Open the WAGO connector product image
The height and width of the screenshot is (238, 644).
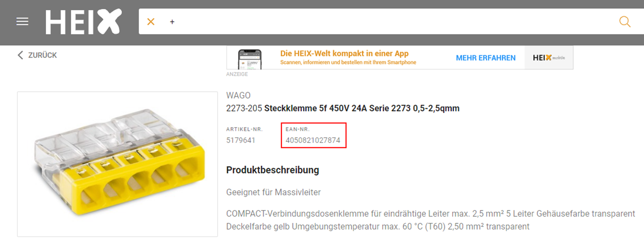pyautogui.click(x=118, y=164)
